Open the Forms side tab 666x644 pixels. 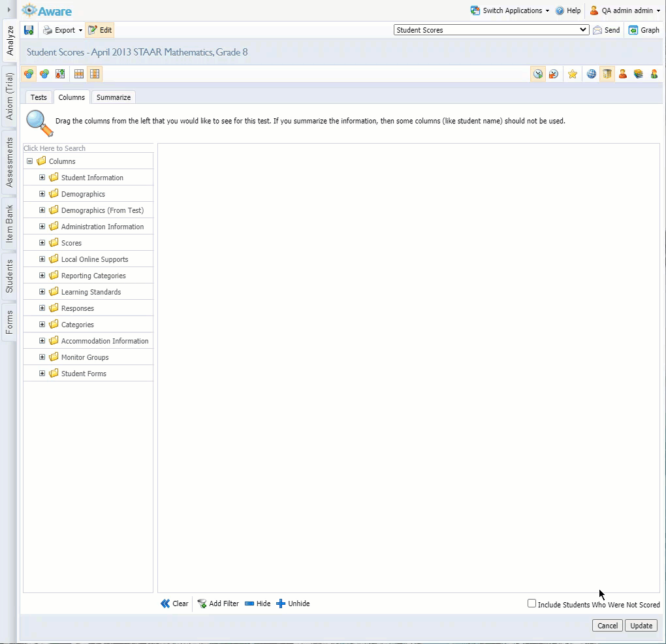point(9,322)
